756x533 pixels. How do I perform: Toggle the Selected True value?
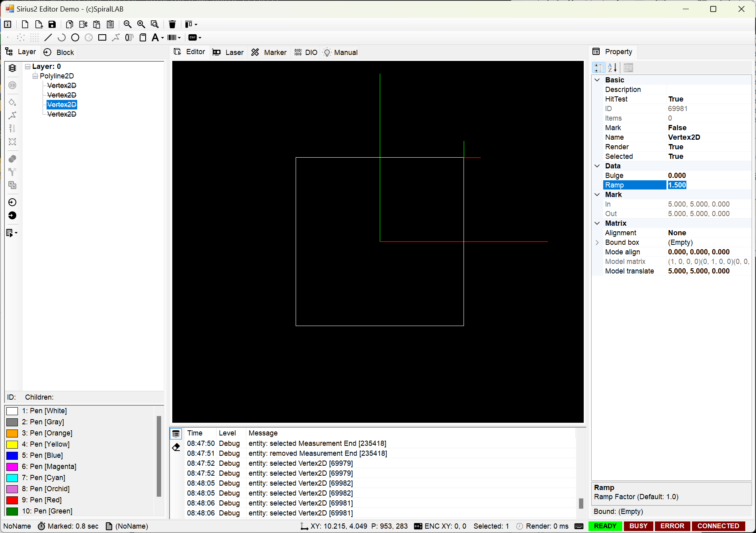tap(709, 156)
